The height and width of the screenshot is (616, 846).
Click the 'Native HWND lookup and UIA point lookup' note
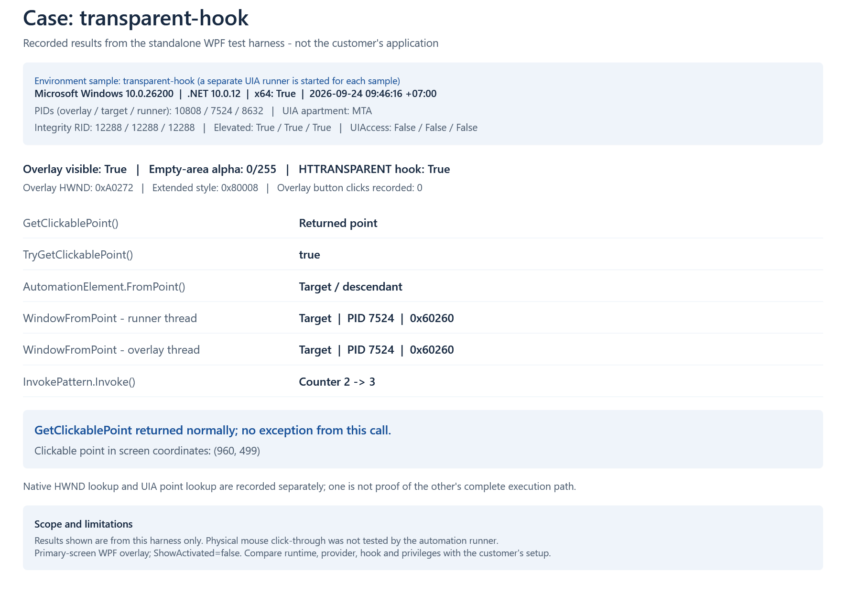click(299, 486)
